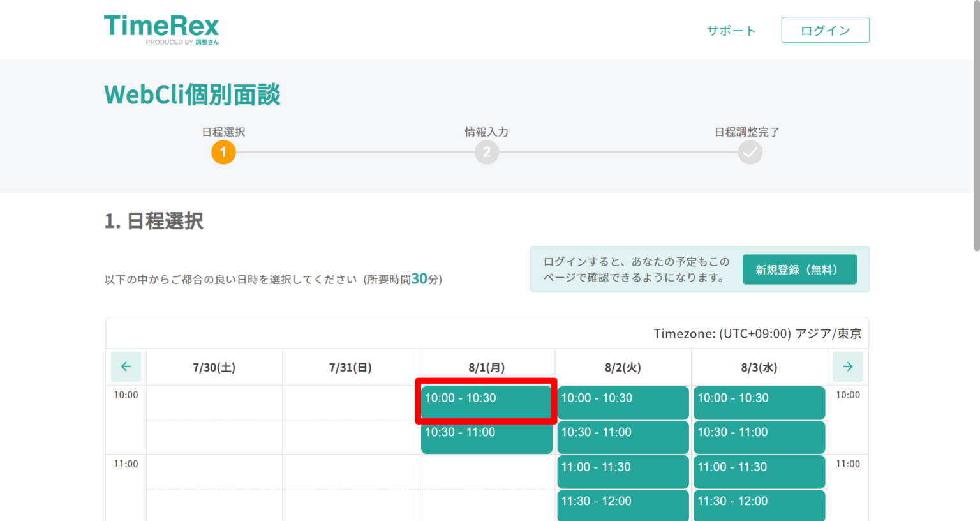Image resolution: width=980 pixels, height=521 pixels.
Task: Select the 11:30 - 12:00 slot on 8/3
Action: pos(759,506)
